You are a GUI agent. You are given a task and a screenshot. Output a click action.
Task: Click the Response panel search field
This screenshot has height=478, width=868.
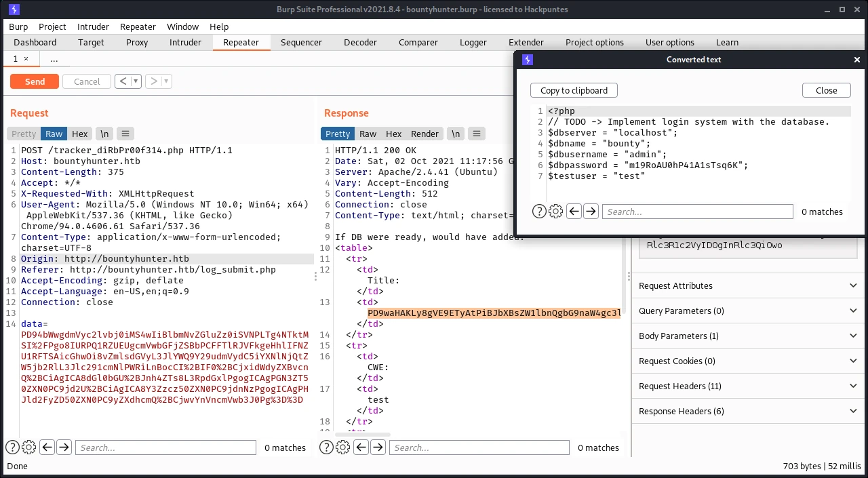coord(479,447)
